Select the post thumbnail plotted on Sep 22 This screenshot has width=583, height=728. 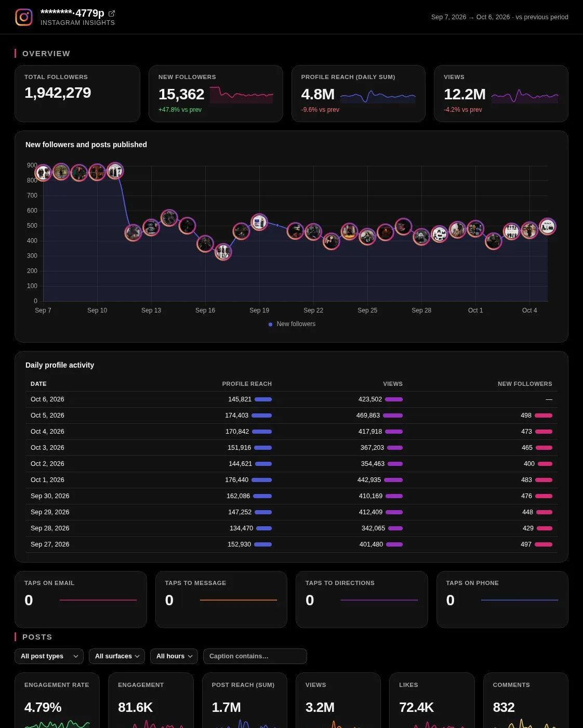tap(313, 232)
